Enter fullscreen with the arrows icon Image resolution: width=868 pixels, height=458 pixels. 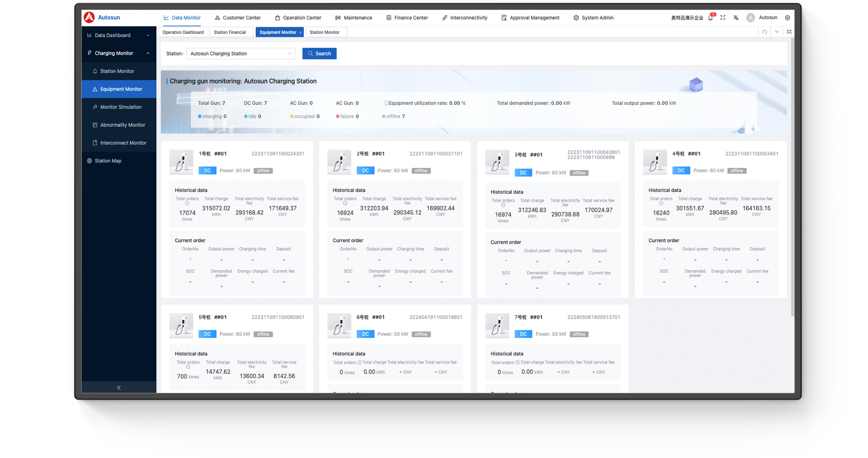point(722,18)
